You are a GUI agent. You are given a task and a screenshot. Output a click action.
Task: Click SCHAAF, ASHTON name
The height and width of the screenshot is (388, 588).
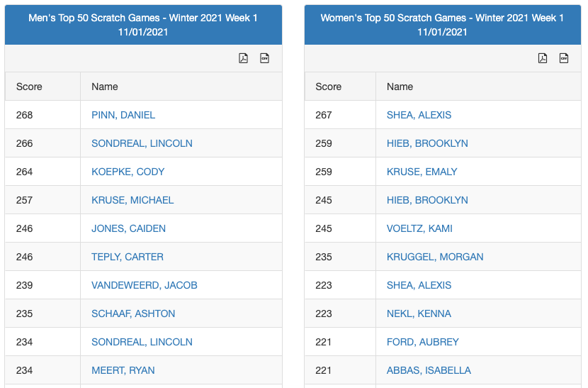[133, 314]
